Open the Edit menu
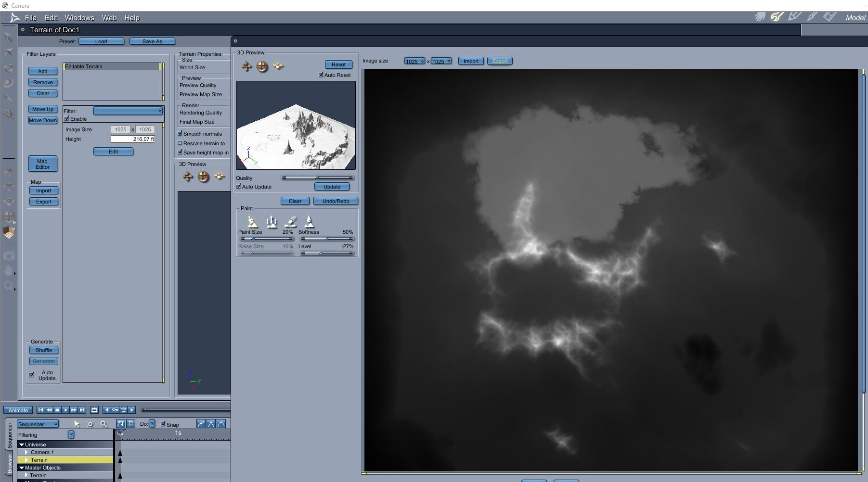868x482 pixels. click(x=51, y=18)
